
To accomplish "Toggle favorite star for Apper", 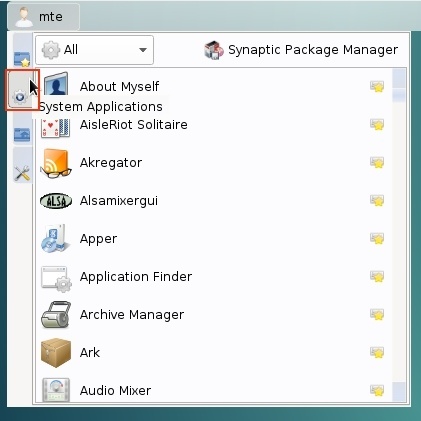I will [377, 238].
